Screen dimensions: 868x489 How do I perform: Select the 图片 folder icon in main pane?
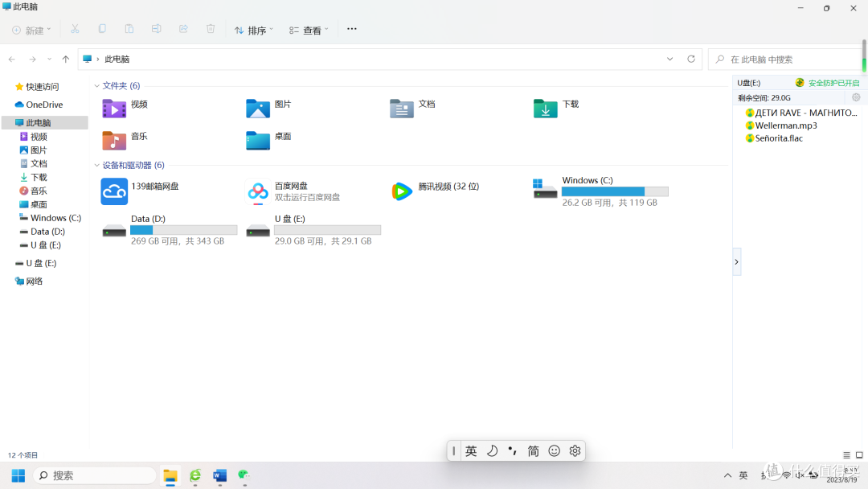pyautogui.click(x=258, y=109)
